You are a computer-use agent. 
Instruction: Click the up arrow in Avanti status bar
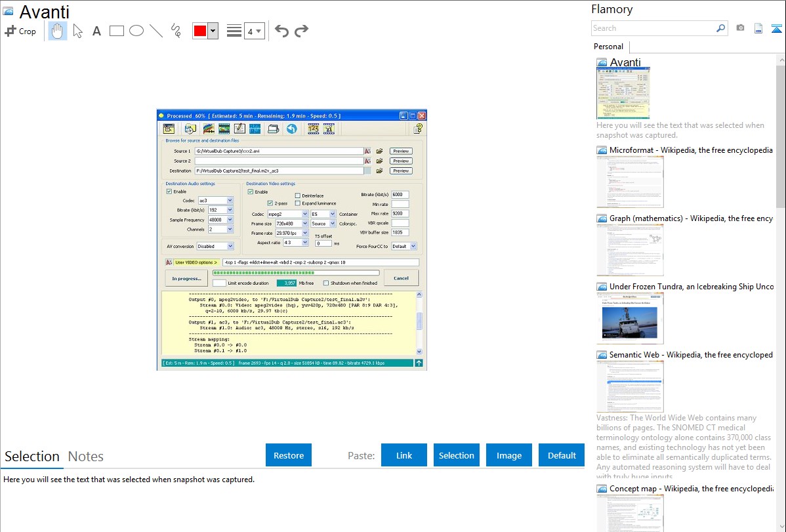(419, 363)
